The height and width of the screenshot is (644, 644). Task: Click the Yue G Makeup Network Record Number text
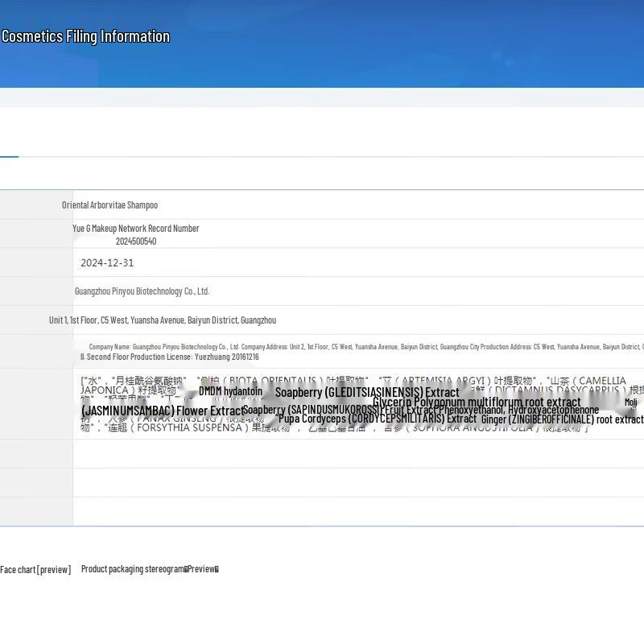135,229
